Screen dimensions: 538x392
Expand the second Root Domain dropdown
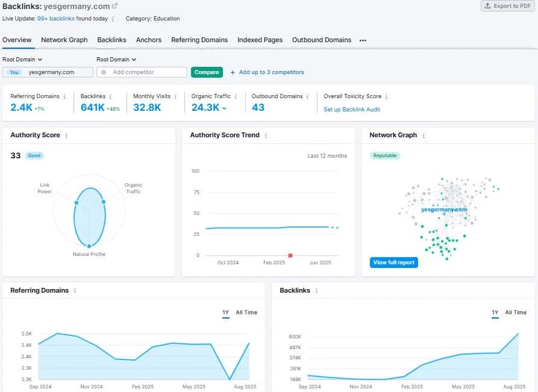click(x=116, y=60)
